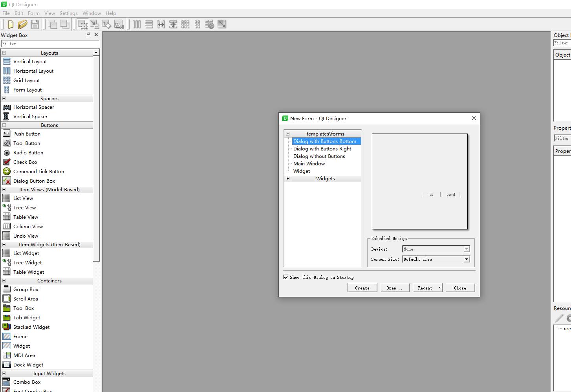Toggle Show this Dialog on Startup checkbox
571x392 pixels.
(286, 277)
